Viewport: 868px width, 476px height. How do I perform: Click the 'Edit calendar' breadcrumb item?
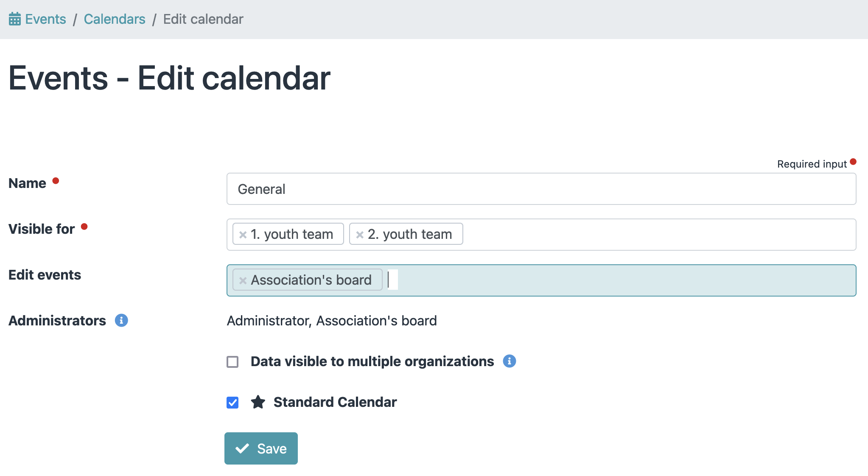click(x=203, y=19)
